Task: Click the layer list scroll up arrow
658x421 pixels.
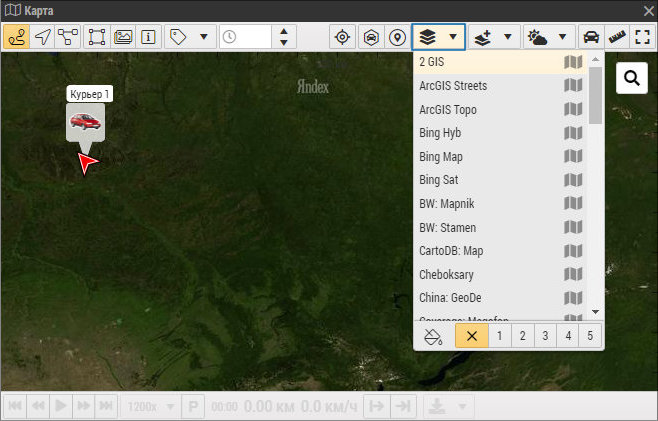Action: click(595, 59)
